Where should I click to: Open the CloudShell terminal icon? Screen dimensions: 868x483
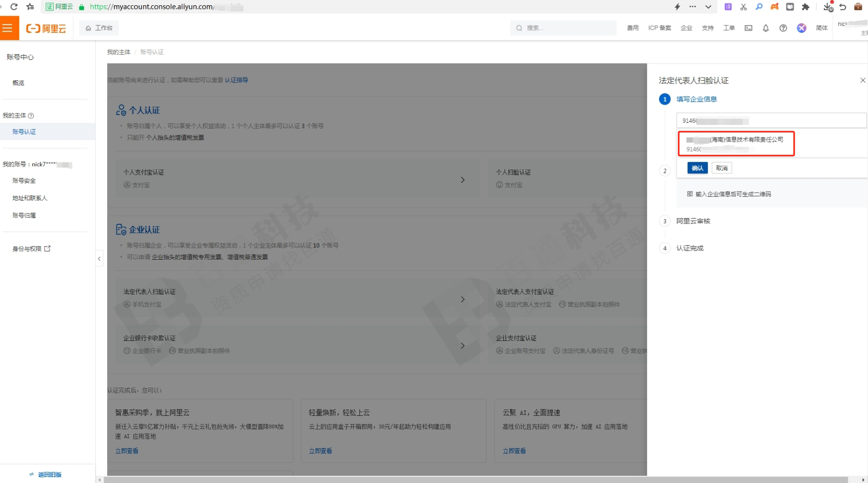pyautogui.click(x=748, y=28)
